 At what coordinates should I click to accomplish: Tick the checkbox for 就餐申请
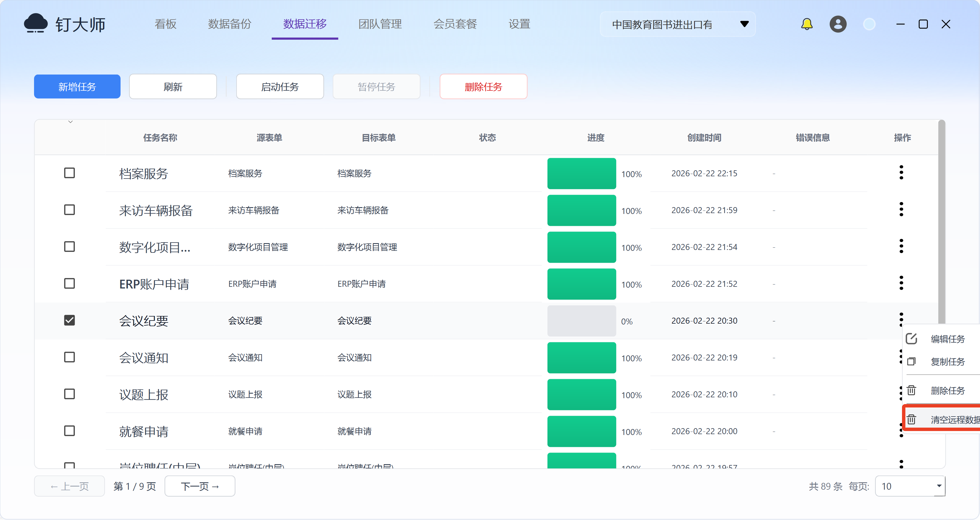tap(69, 431)
